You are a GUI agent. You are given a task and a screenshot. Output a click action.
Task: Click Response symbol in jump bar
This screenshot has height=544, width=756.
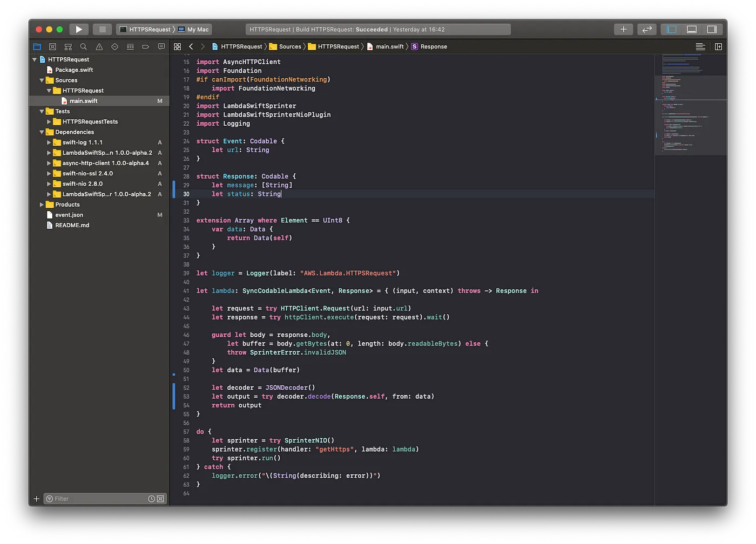pyautogui.click(x=429, y=47)
